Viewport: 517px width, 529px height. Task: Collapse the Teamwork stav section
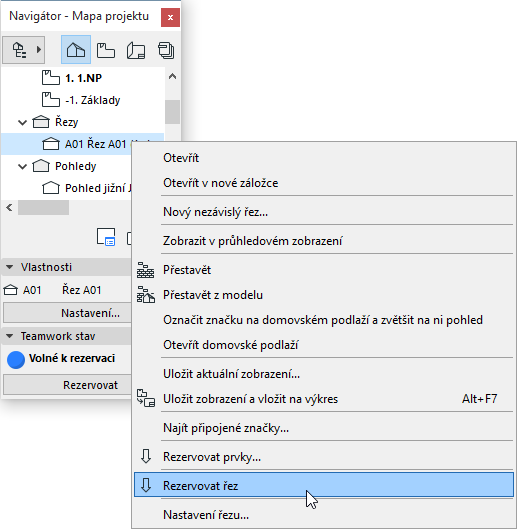click(x=9, y=336)
